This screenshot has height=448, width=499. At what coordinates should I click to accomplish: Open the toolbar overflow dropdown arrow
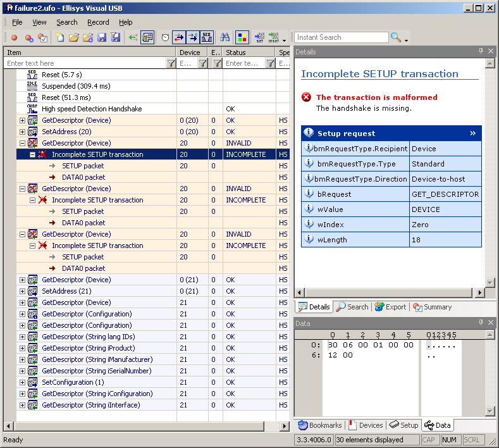coord(284,40)
